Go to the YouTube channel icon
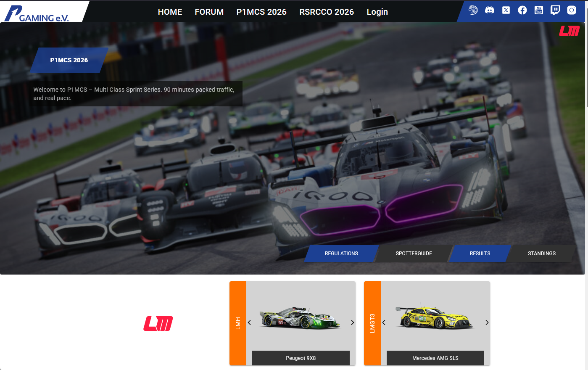Screen dimensions: 588x370 click(x=539, y=10)
